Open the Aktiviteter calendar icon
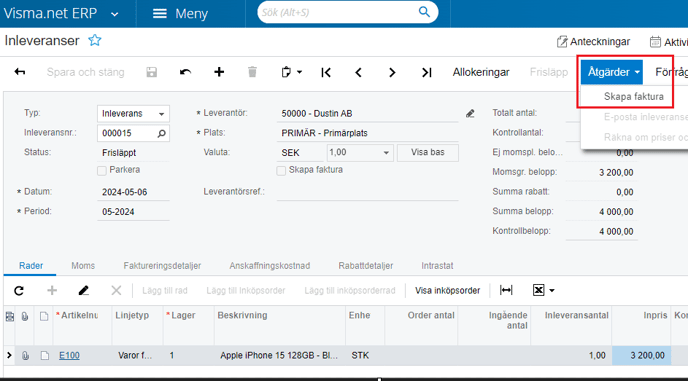 tap(655, 42)
